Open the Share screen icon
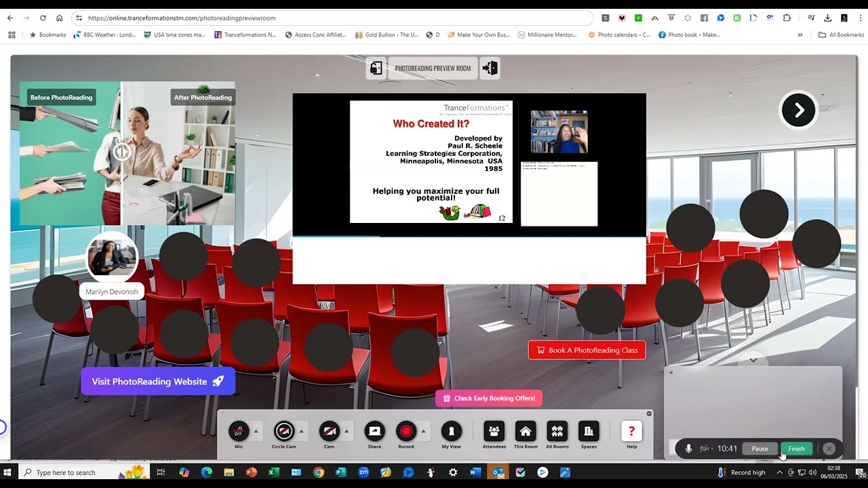868x488 pixels. tap(374, 431)
